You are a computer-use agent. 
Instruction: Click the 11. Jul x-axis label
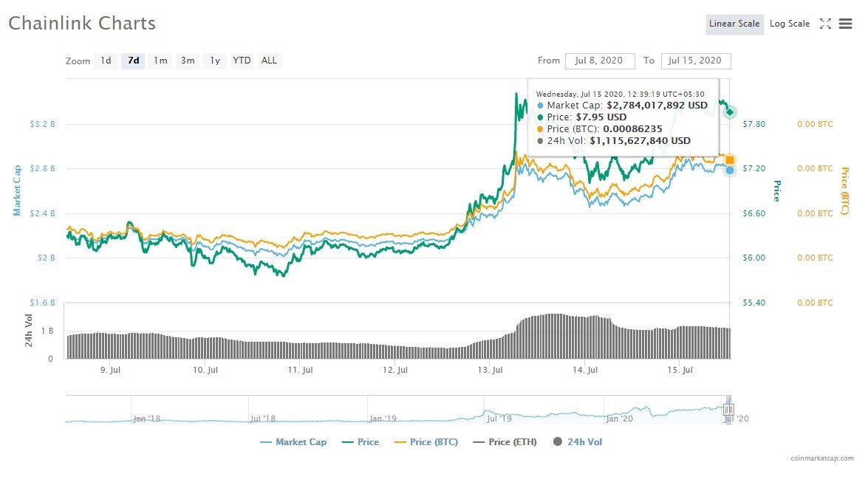click(300, 370)
